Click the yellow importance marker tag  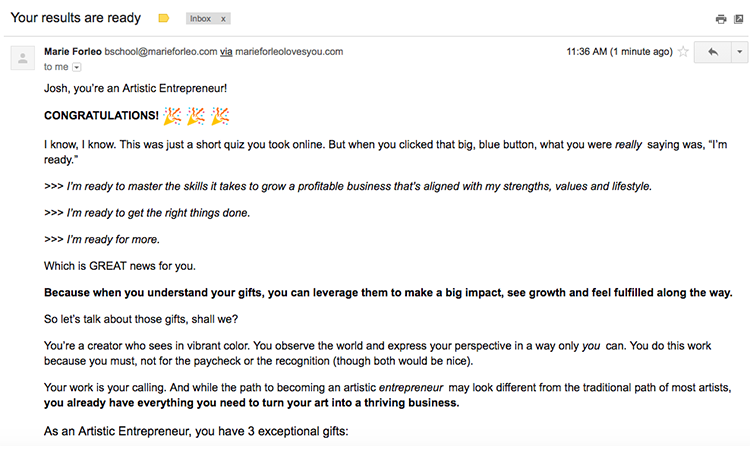tap(164, 18)
